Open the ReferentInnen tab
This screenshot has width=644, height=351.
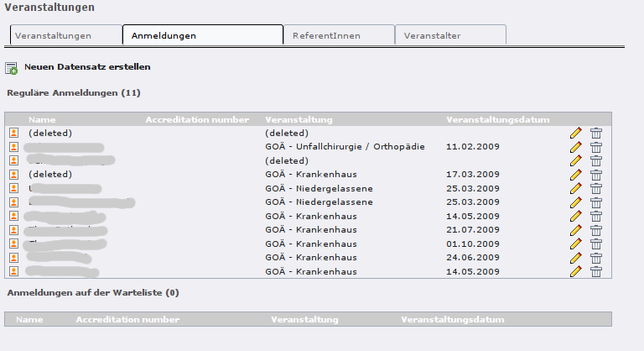click(x=338, y=35)
